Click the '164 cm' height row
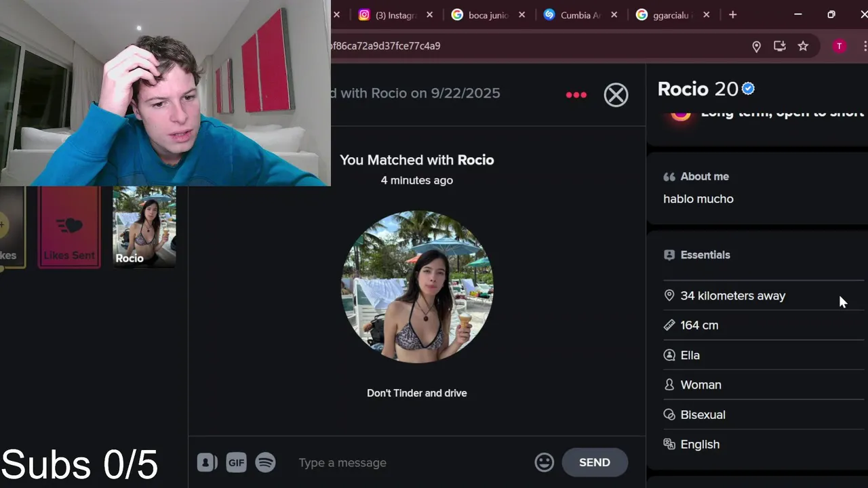Screen dimensions: 868x488 coord(763,325)
